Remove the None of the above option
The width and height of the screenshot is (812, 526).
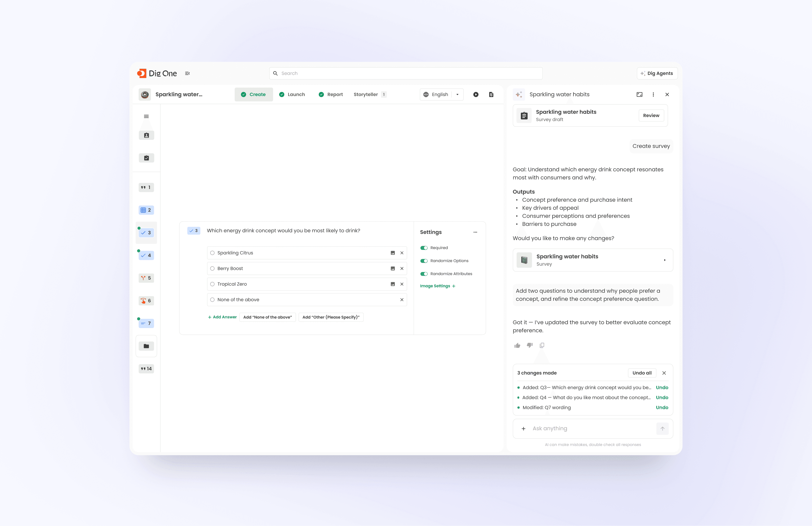402,300
